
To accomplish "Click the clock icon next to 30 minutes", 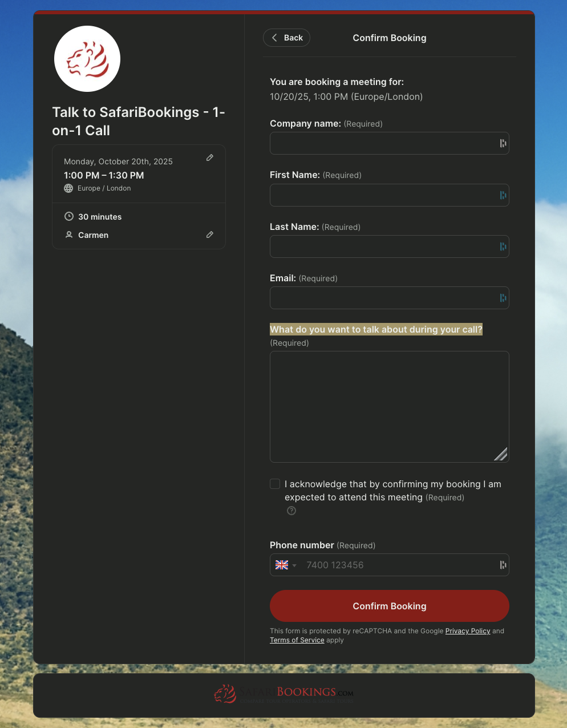I will coord(68,216).
